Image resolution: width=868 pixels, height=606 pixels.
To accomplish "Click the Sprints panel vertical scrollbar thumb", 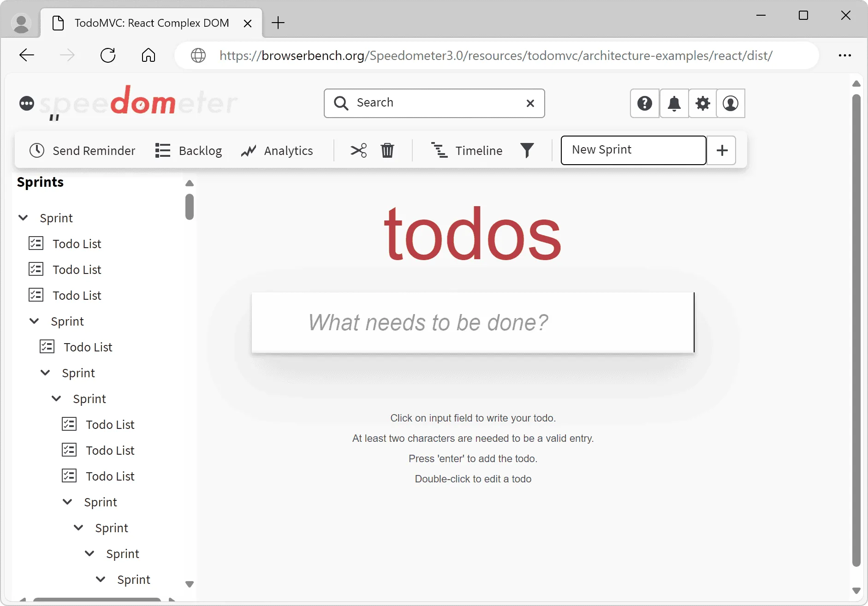I will [x=189, y=207].
